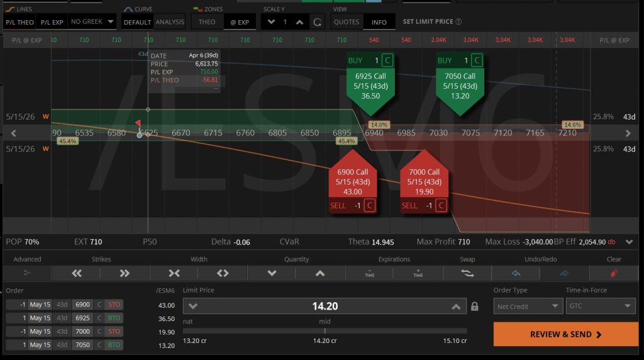Open the Net Credit order type dropdown

click(528, 306)
